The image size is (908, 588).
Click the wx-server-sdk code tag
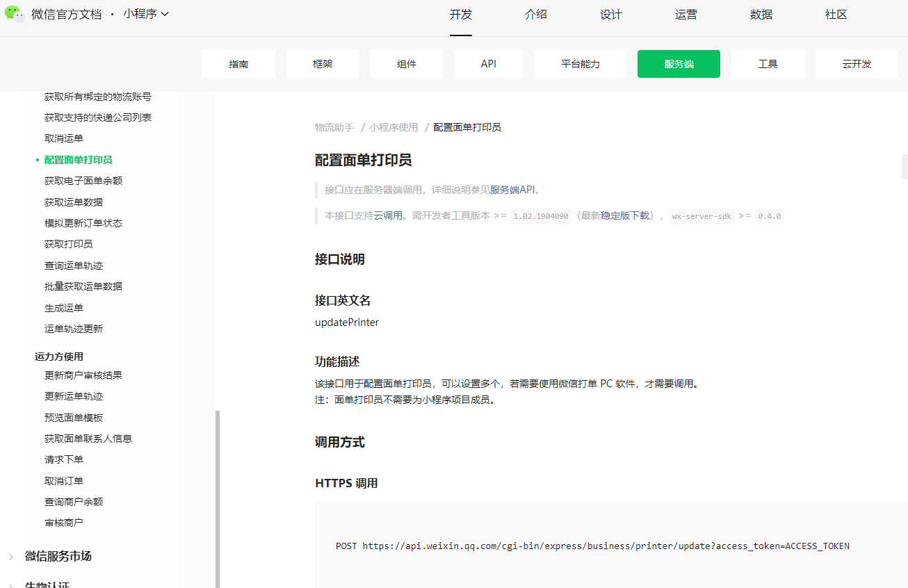702,216
